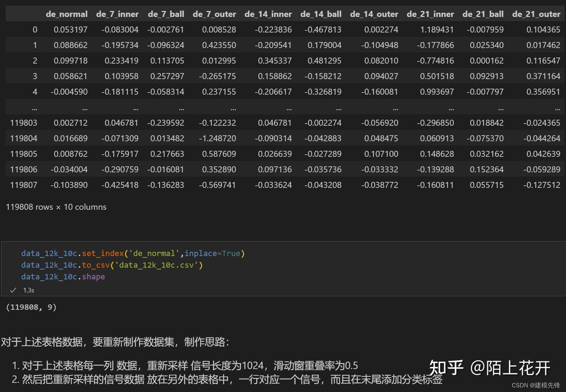Screen dimensions: 566x392
Task: Click row index 0 in the table
Action: click(35, 29)
